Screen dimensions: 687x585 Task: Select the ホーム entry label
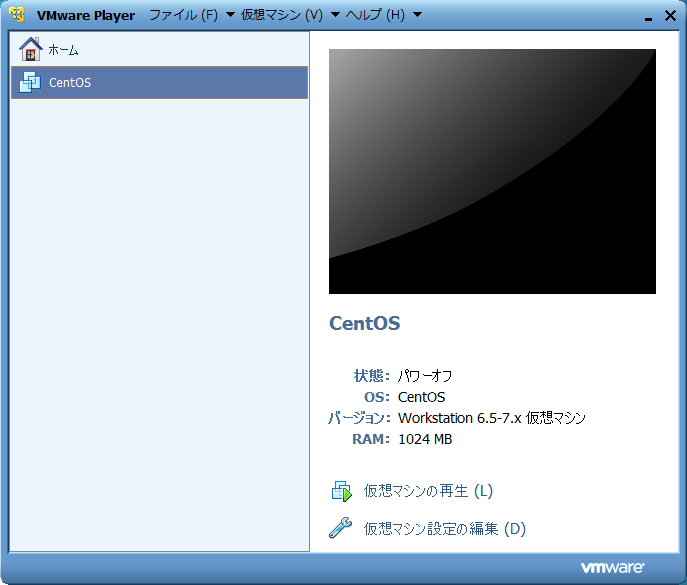(64, 49)
